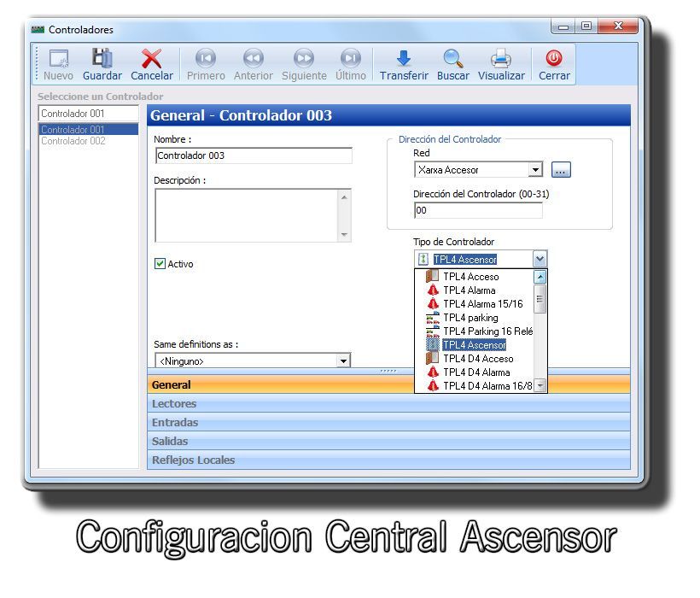Select Controlador 002 in the list

pyautogui.click(x=89, y=141)
